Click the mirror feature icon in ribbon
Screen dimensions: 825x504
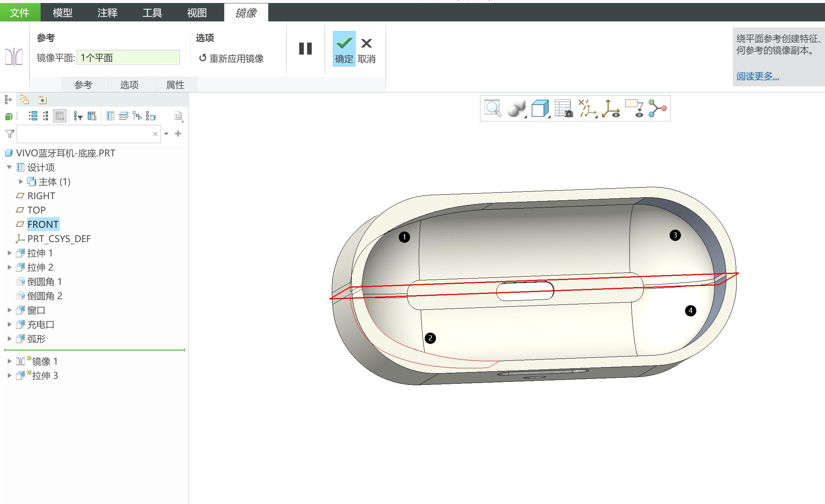(x=14, y=57)
